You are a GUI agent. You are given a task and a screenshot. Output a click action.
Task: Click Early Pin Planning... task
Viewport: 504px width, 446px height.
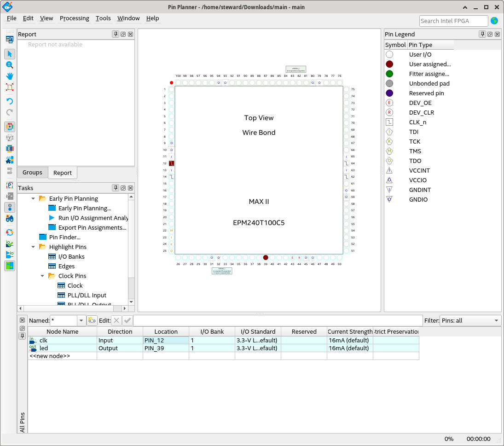85,208
